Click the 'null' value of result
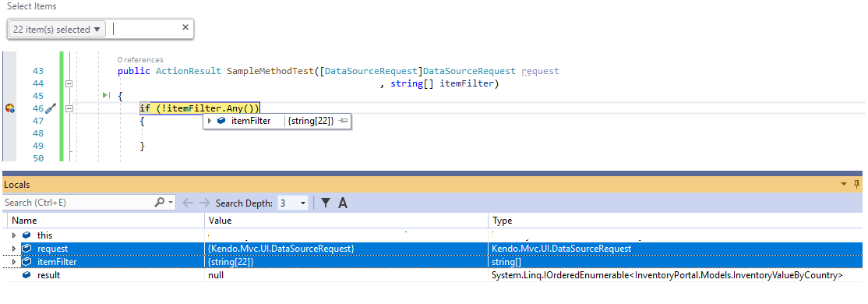This screenshot has height=304, width=868. 217,275
